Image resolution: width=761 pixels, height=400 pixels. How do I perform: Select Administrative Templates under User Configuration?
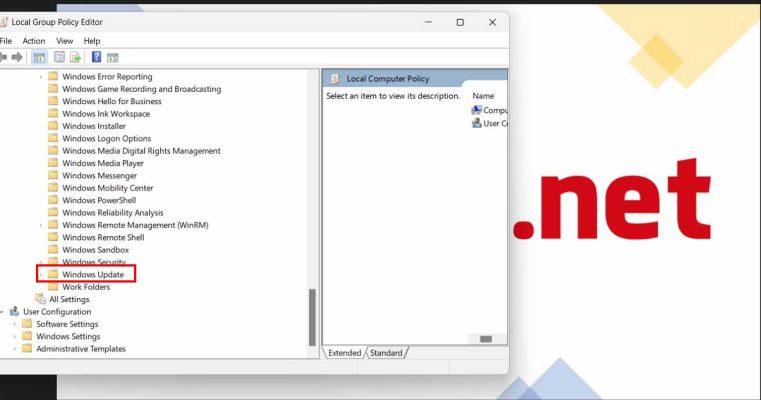tap(81, 349)
